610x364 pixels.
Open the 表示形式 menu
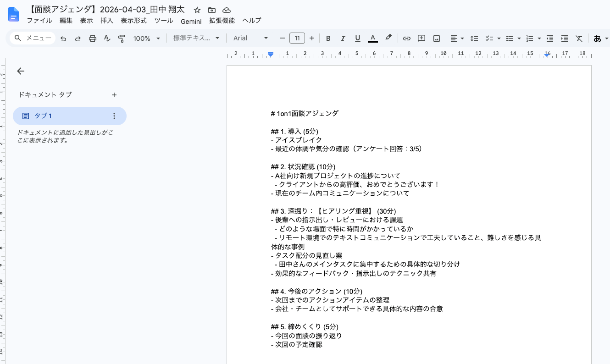133,21
